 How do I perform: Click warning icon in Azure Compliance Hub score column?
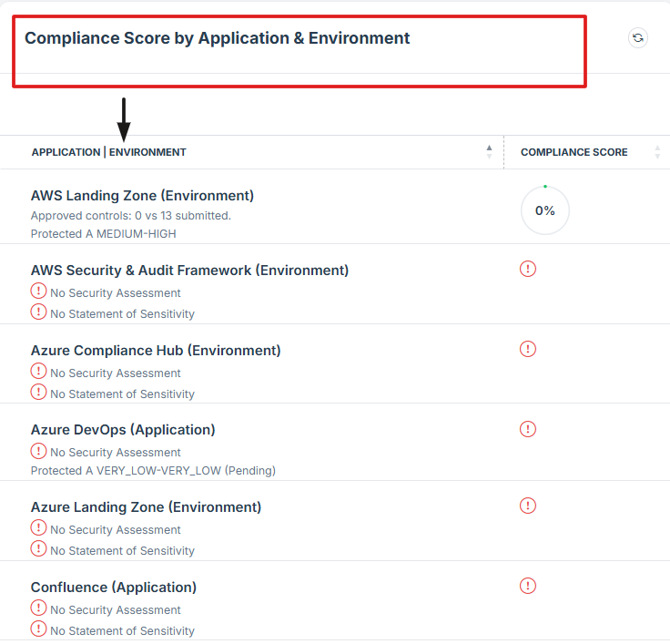point(528,349)
